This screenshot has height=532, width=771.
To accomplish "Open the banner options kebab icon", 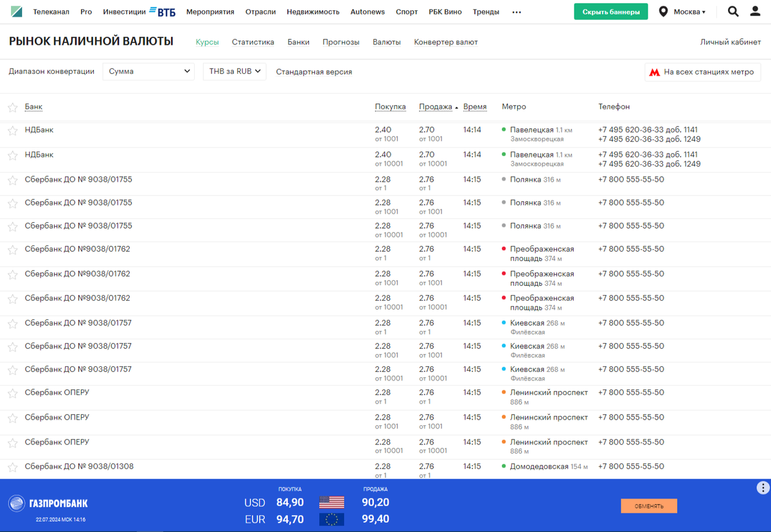I will click(x=763, y=488).
